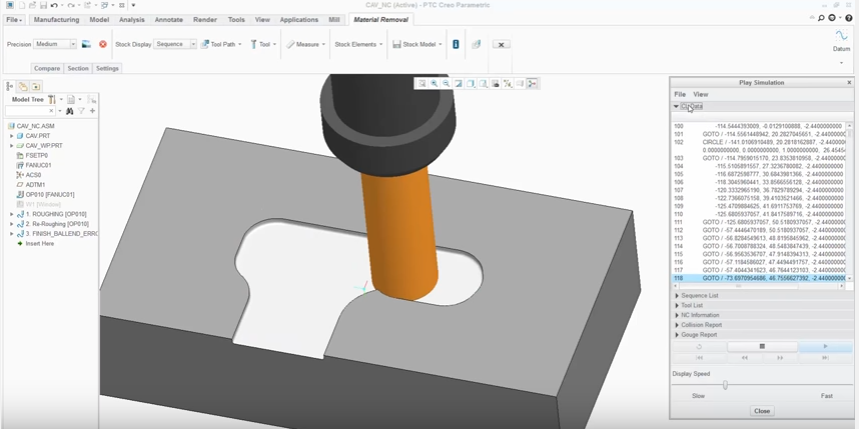Click the Close button in Play Simulation
The image size is (859, 429).
click(762, 411)
